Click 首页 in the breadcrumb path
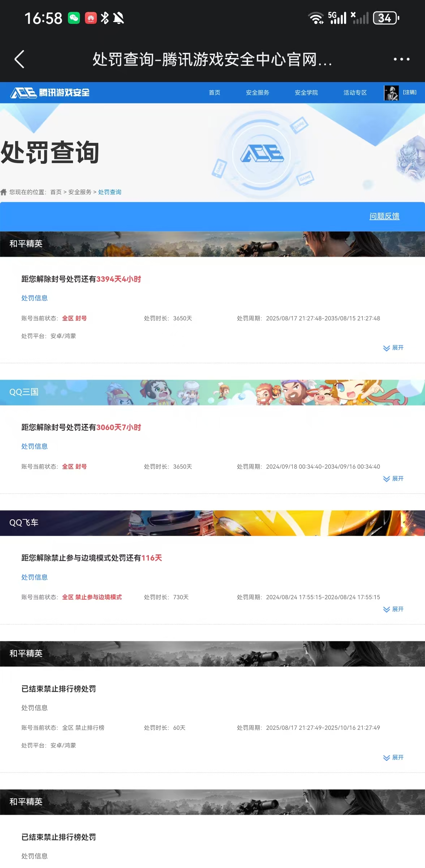This screenshot has width=425, height=868. (56, 192)
